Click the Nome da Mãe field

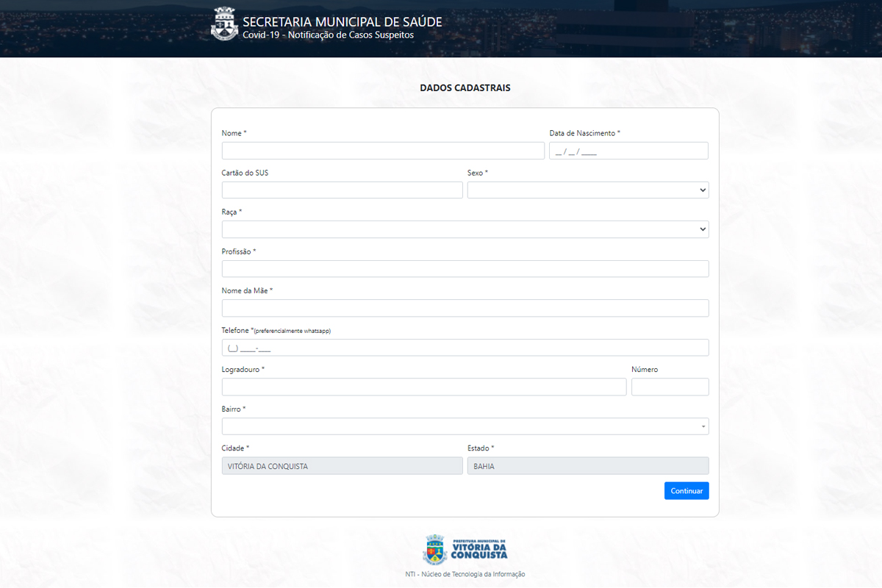465,308
